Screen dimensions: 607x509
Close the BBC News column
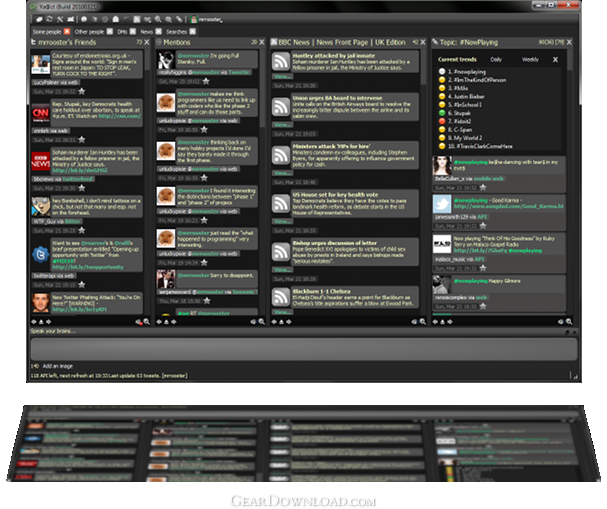423,42
